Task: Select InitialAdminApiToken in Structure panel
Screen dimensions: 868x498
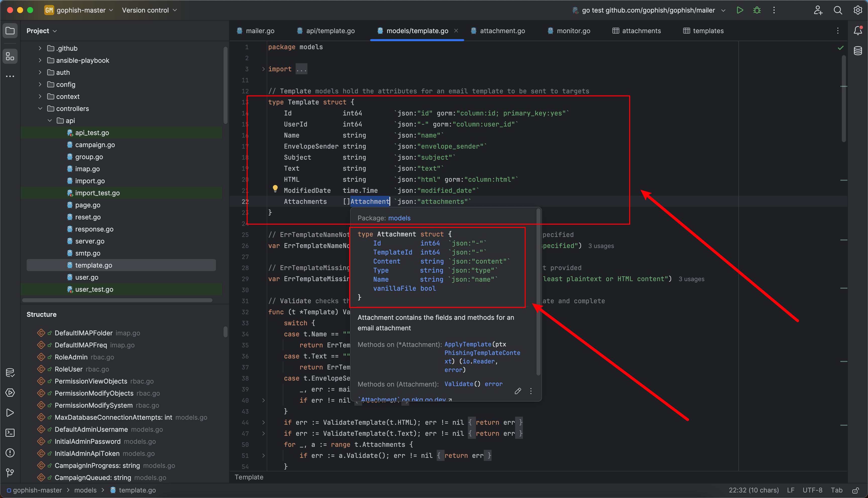Action: [x=87, y=454]
